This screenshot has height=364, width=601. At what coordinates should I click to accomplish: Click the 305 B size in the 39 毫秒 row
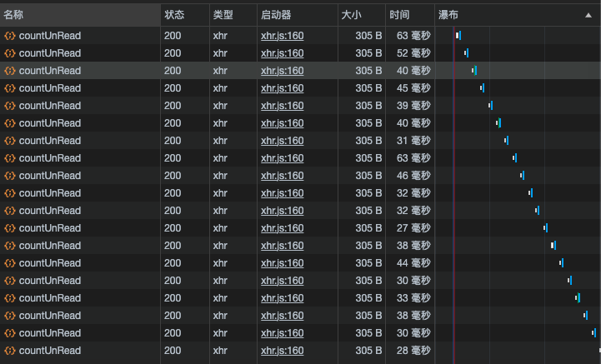click(368, 106)
